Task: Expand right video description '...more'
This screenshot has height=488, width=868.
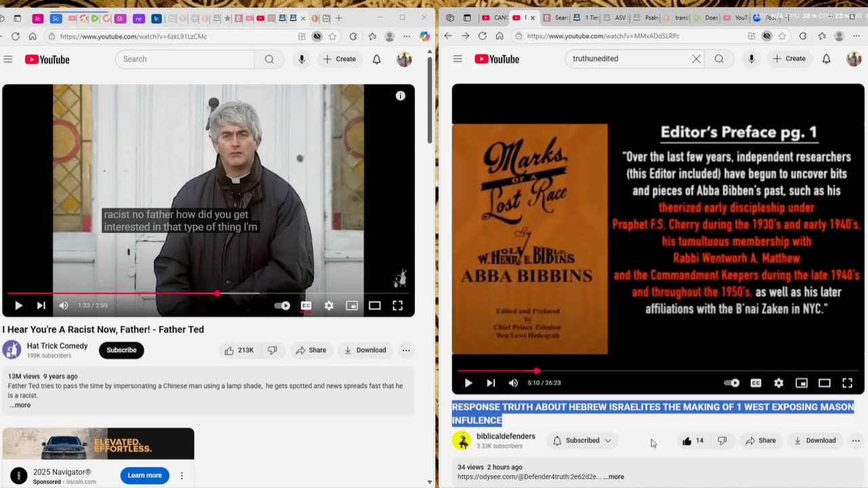Action: (x=614, y=476)
